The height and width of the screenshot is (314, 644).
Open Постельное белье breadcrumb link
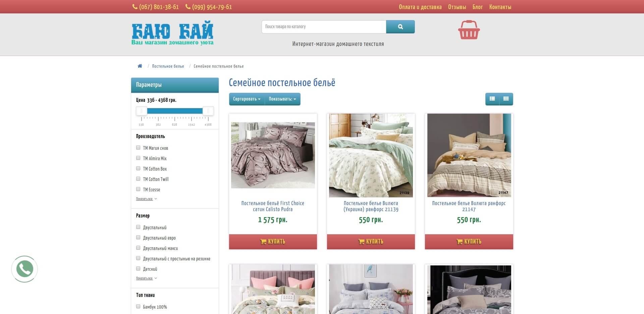tap(168, 66)
